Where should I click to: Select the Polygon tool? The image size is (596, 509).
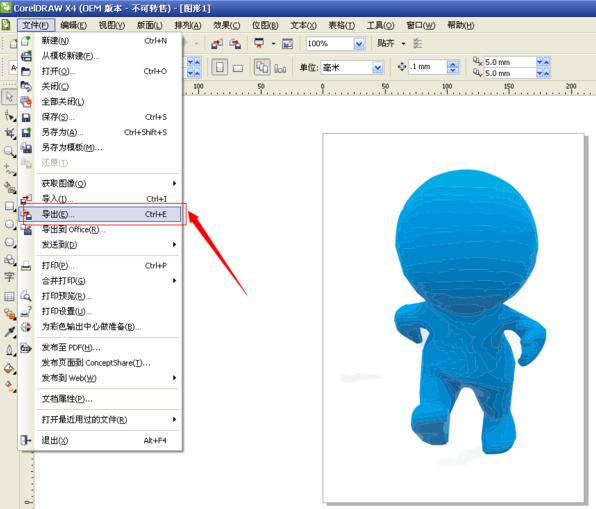coord(10,242)
